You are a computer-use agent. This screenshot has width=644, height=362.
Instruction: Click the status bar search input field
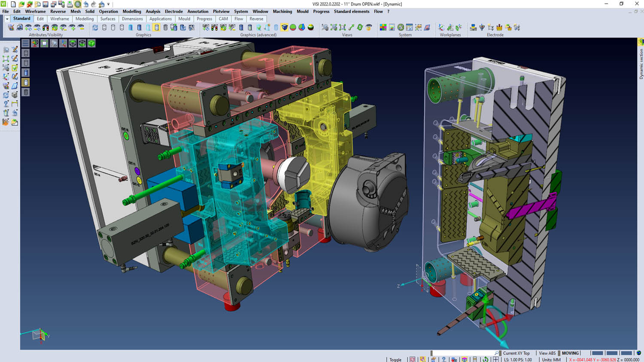click(x=463, y=353)
